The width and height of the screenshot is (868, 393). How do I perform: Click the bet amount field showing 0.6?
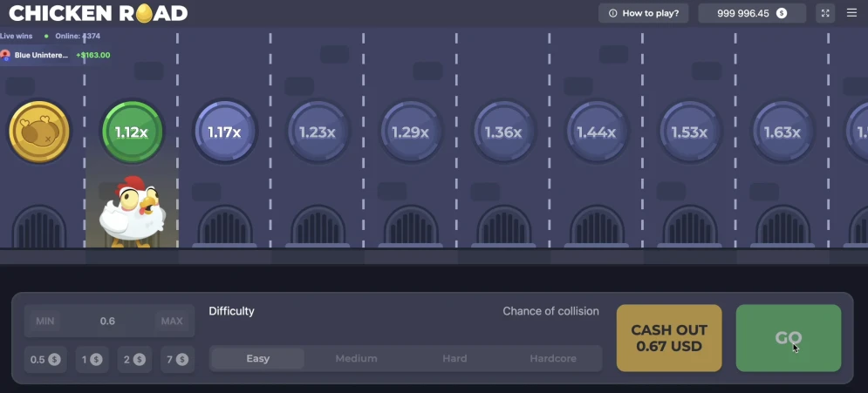click(x=108, y=321)
